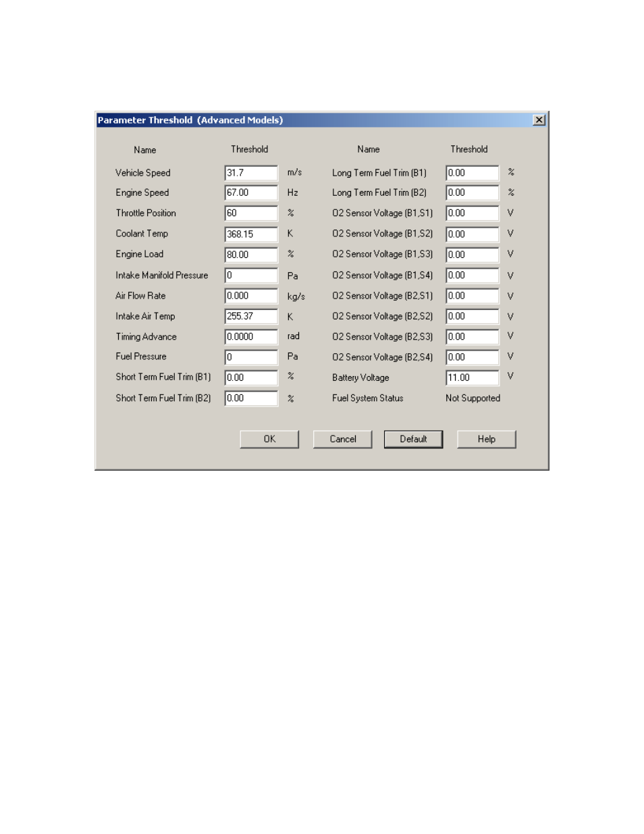Click the 'Throttle Position' label
Image resolution: width=644 pixels, height=834 pixels.
145,213
